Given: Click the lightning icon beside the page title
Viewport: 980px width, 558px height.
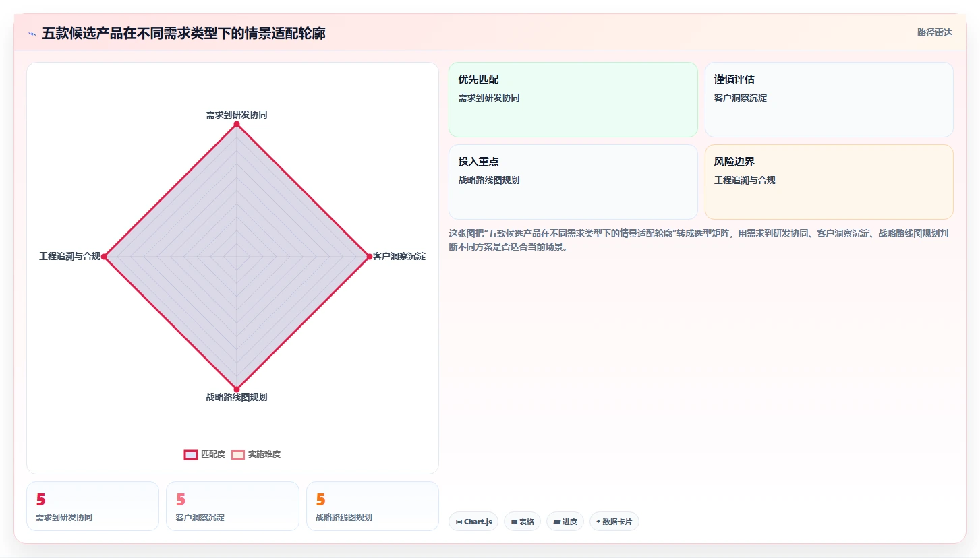Looking at the screenshot, I should tap(32, 34).
